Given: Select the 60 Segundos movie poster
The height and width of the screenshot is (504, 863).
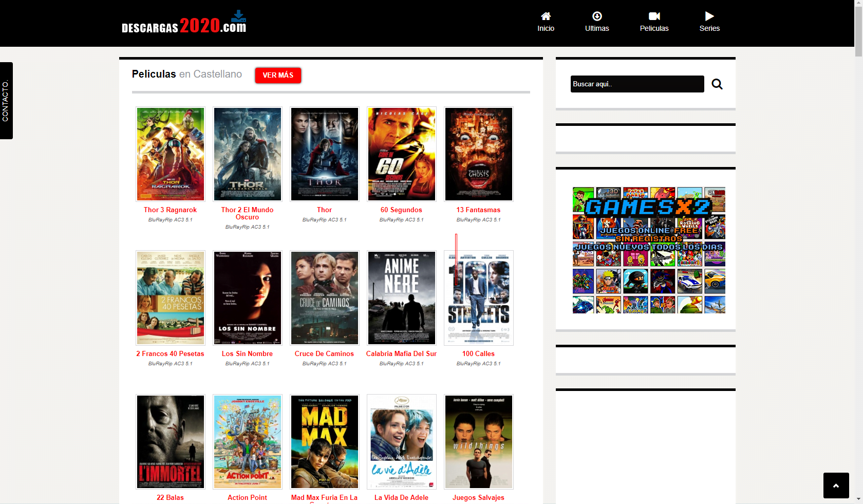Looking at the screenshot, I should [x=401, y=154].
